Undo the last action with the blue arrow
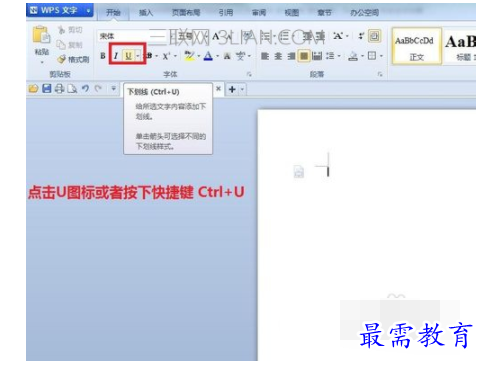This screenshot has width=481, height=367. [85, 88]
